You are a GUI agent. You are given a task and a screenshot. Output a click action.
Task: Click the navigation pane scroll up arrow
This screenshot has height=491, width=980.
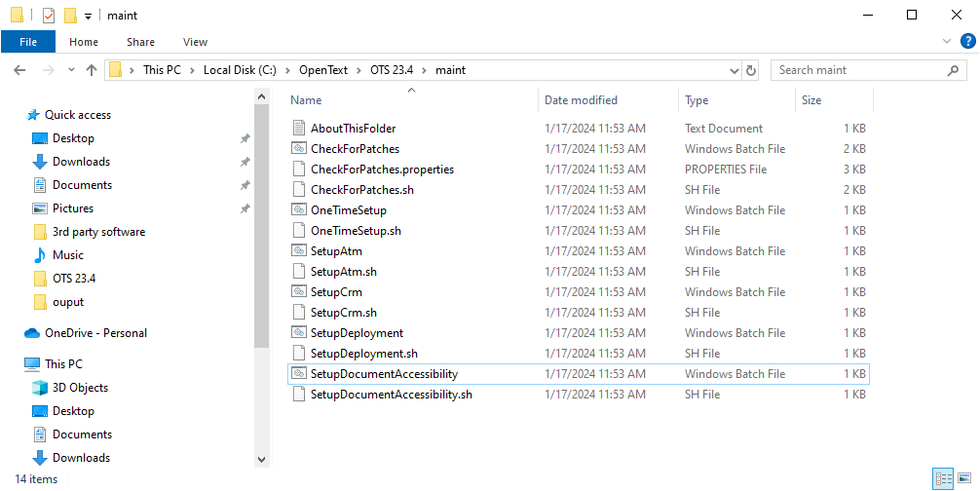262,96
